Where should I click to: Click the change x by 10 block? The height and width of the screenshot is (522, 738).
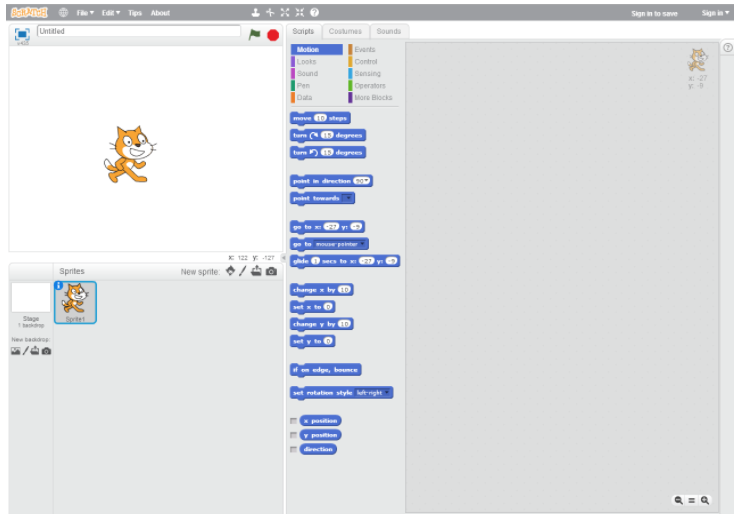321,290
